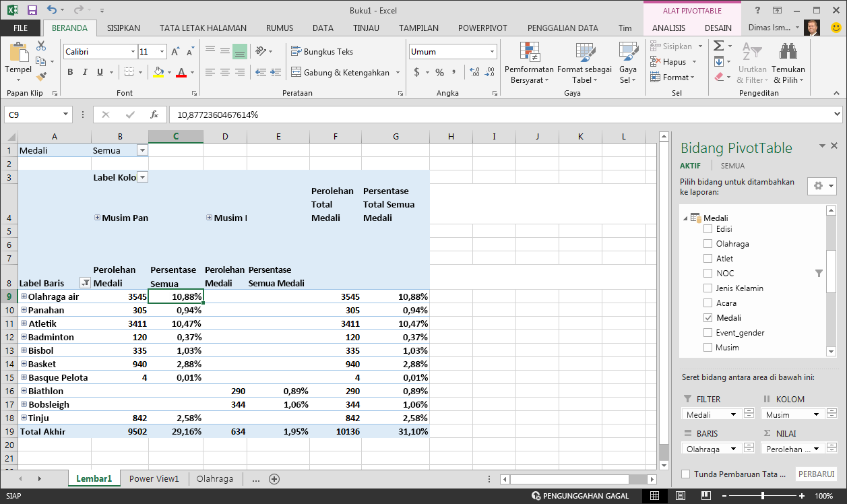Viewport: 847px width, 504px height.
Task: Click the Clear eraser icon in Pengeditan
Action: coord(719,77)
